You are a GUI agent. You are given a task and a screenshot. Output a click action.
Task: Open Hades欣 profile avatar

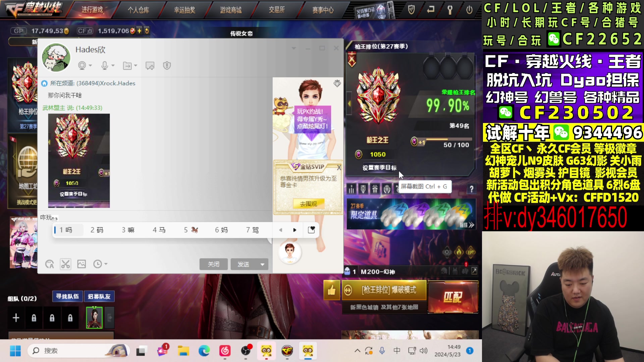coord(56,57)
